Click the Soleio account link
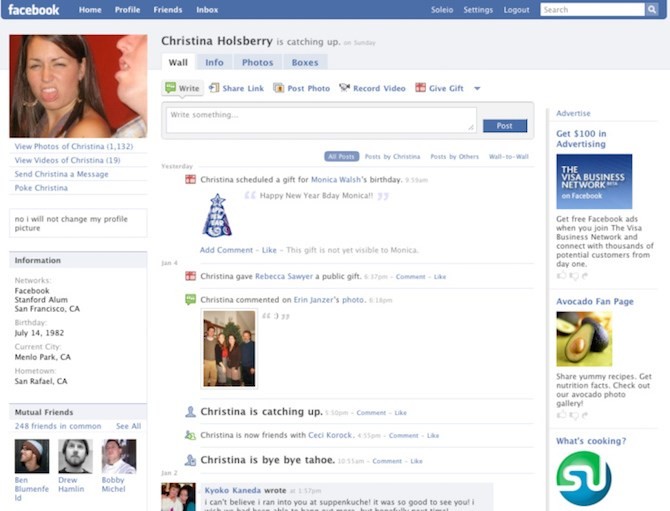Viewport: 670px width, 511px height. coord(442,9)
